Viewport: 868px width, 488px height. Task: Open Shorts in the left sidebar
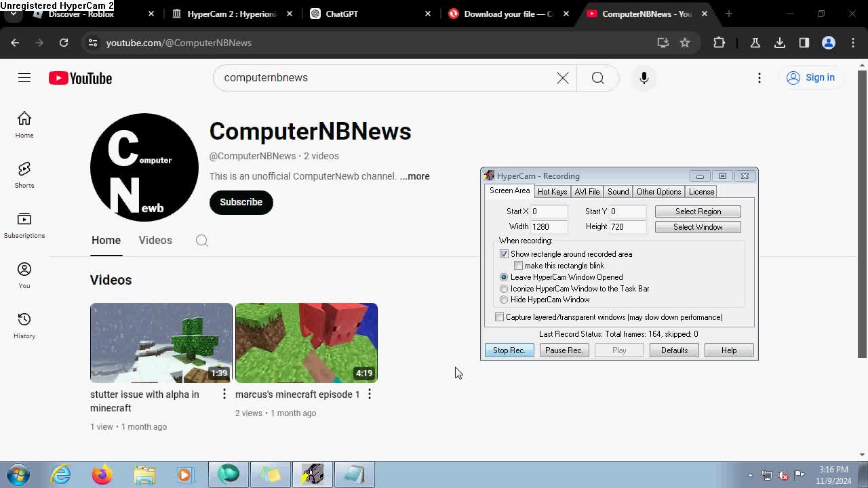click(24, 175)
